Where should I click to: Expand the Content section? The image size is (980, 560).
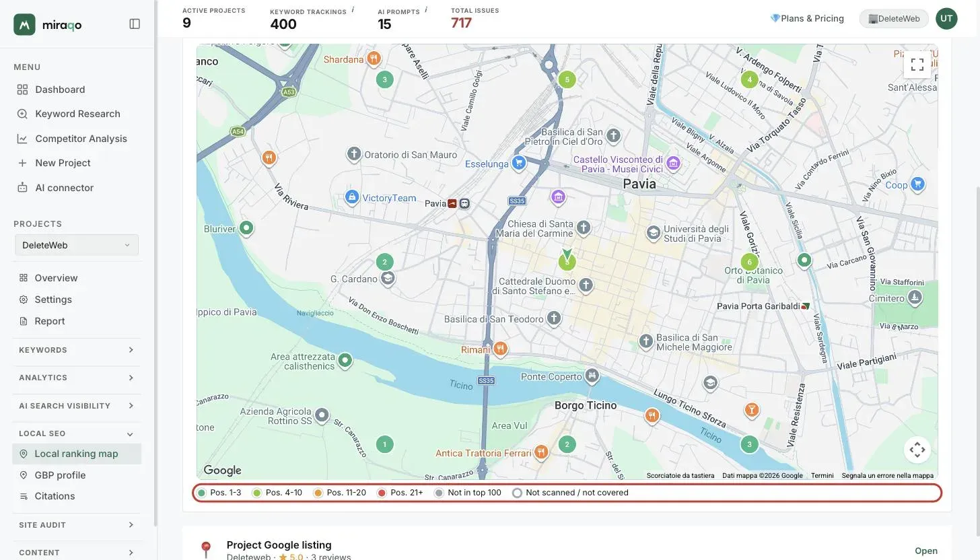[x=77, y=553]
